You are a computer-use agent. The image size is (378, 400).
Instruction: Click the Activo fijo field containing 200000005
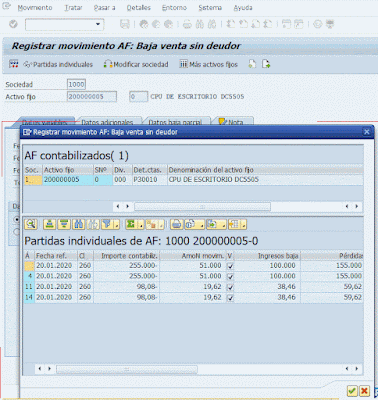pyautogui.click(x=92, y=97)
